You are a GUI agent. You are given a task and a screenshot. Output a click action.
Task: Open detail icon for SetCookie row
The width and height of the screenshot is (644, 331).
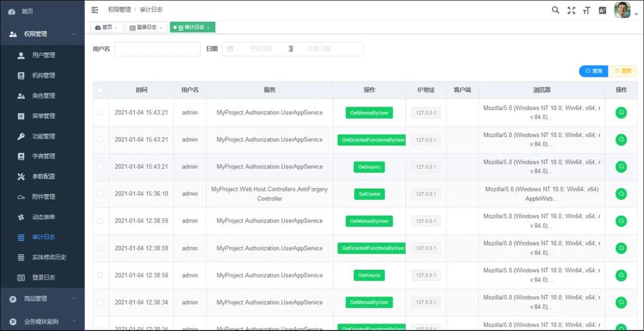tap(621, 194)
